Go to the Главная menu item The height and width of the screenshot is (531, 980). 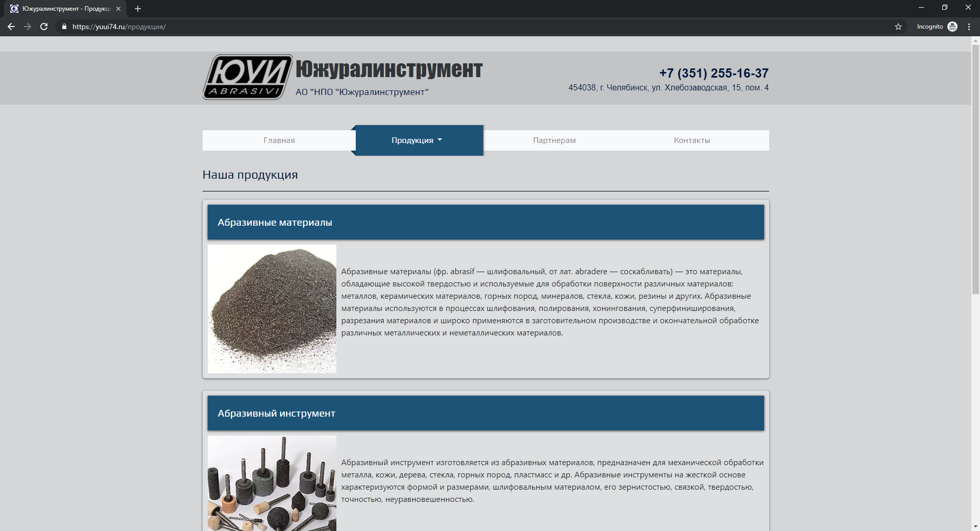coord(279,140)
